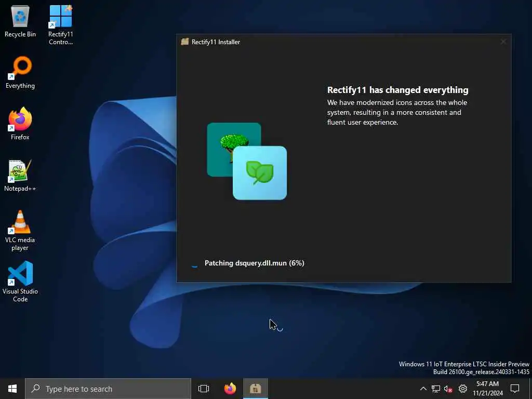This screenshot has height=399, width=532.
Task: Click the taskbar search box
Action: [x=108, y=389]
